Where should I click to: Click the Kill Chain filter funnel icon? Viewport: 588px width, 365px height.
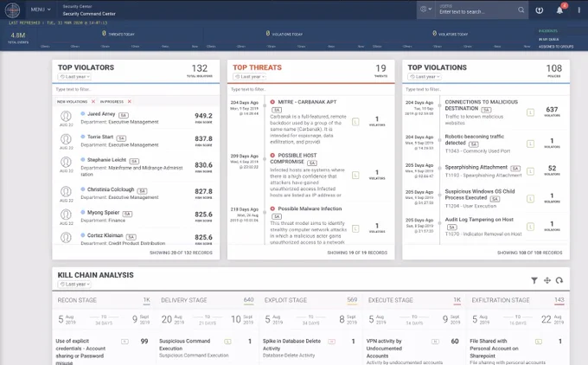pos(534,280)
